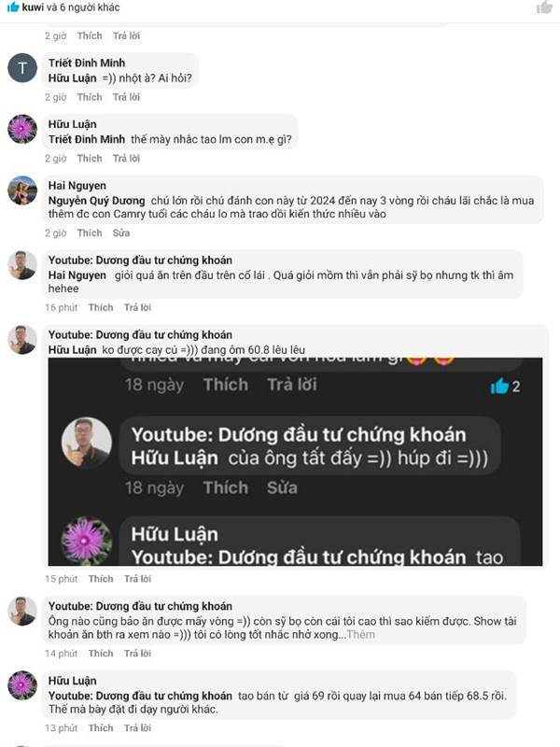Edit Hai Nguyen's comment via Sửa
The image size is (560, 747).
(x=121, y=233)
